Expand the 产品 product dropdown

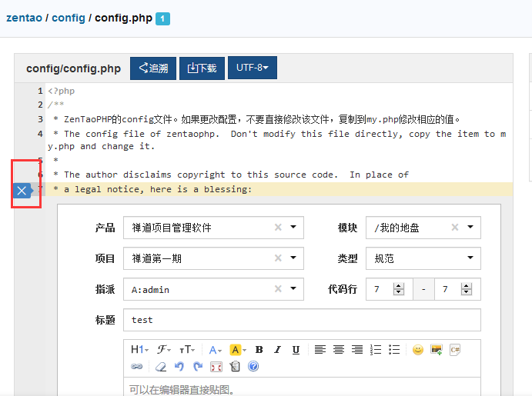point(293,227)
